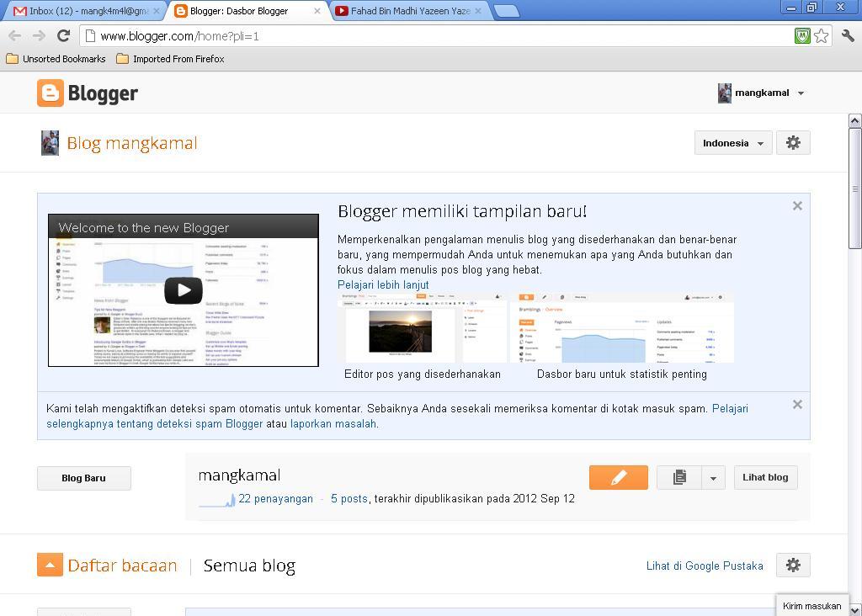Screen dimensions: 862x616
Task: Click Blog mangkamal title link
Action: coord(132,143)
